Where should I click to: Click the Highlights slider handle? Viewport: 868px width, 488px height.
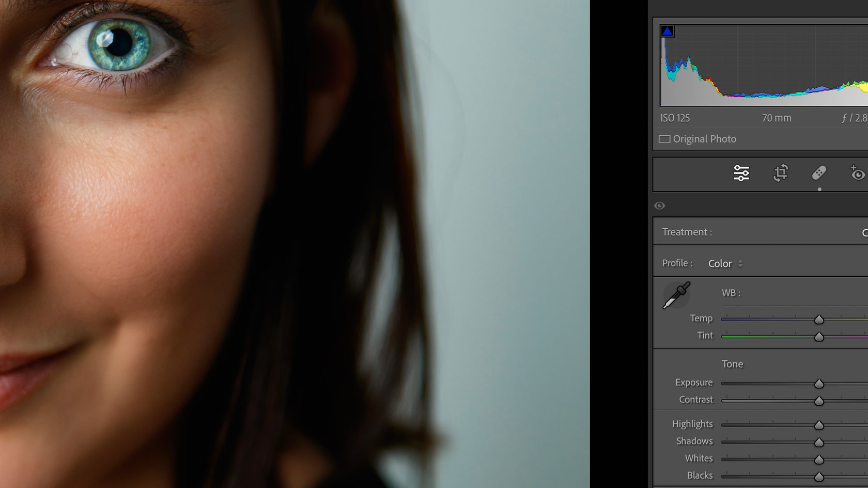pyautogui.click(x=819, y=425)
